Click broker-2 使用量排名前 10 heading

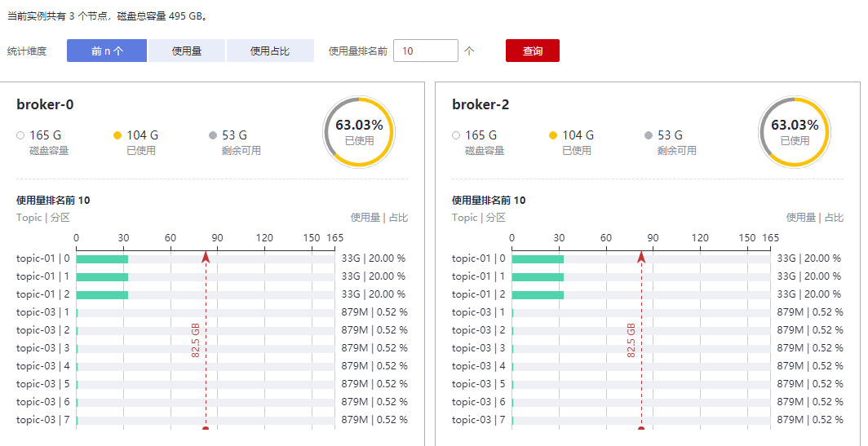[x=489, y=201]
